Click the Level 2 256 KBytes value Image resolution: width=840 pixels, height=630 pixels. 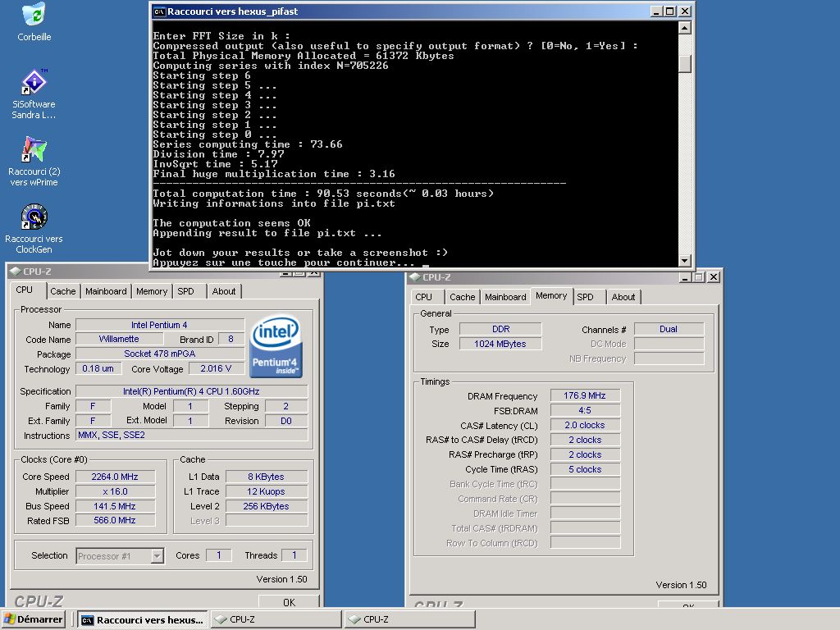(x=267, y=506)
